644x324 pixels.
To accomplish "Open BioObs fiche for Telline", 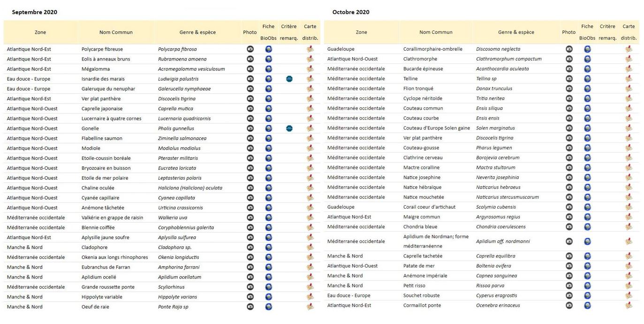I will [x=588, y=79].
